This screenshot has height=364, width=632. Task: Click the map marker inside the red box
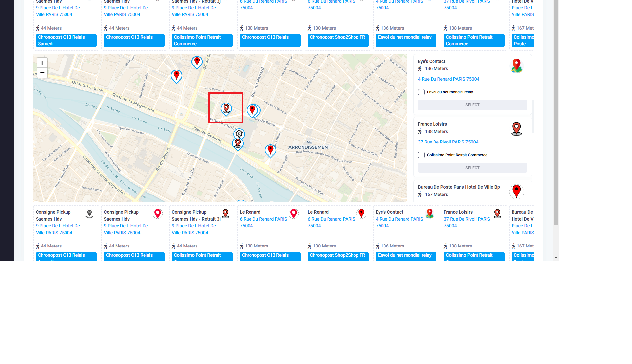[226, 108]
